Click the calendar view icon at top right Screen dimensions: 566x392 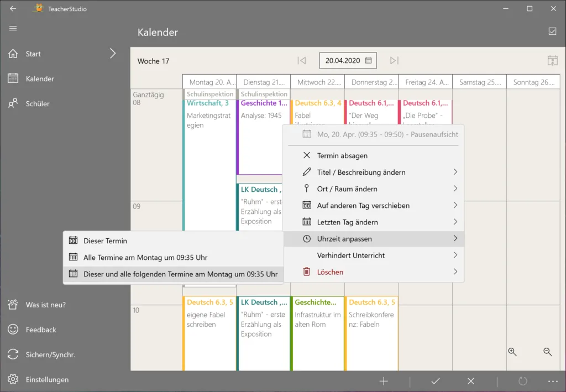coord(552,61)
